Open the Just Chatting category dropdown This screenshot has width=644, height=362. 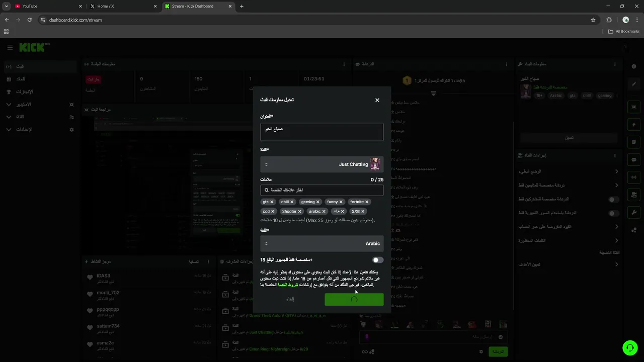coord(322,164)
